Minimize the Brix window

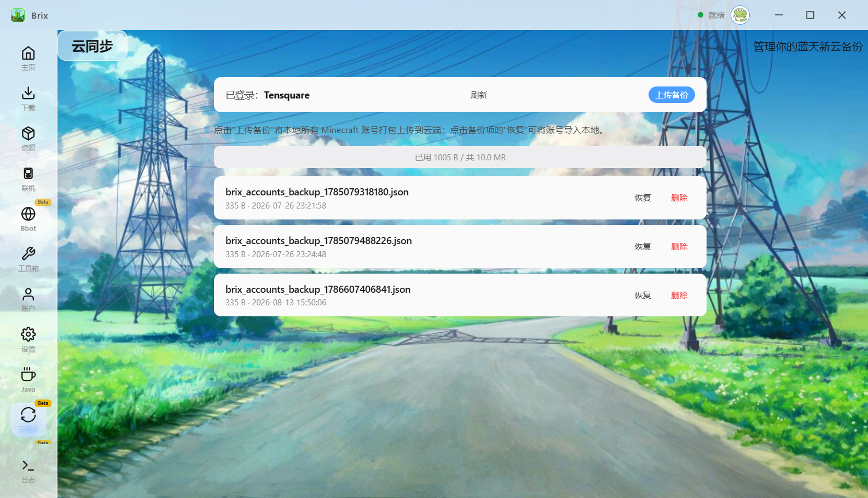point(779,15)
